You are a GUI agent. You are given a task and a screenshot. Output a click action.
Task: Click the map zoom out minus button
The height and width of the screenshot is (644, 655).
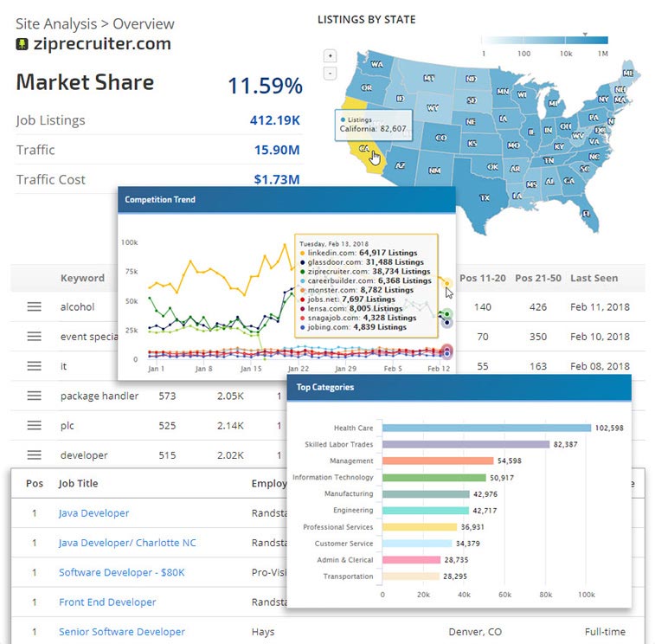point(330,74)
